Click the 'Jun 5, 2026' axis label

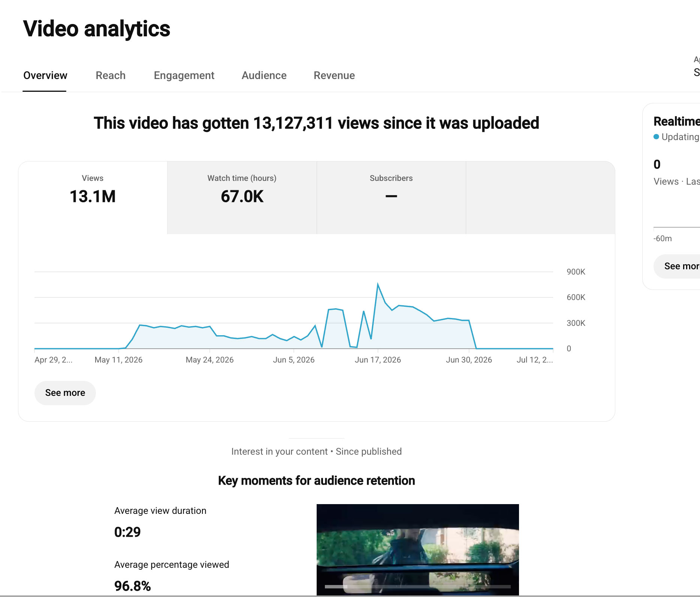pos(294,360)
